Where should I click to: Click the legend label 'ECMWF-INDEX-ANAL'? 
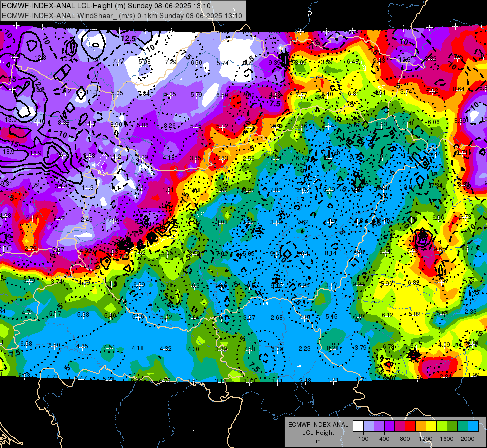coord(318,425)
